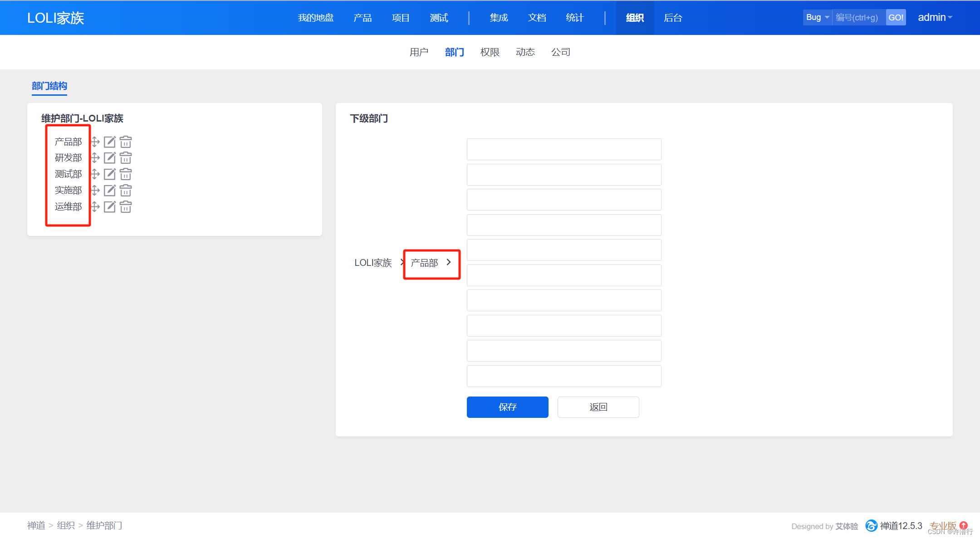Click the last sub-department name field
980x539 pixels.
[x=564, y=376]
